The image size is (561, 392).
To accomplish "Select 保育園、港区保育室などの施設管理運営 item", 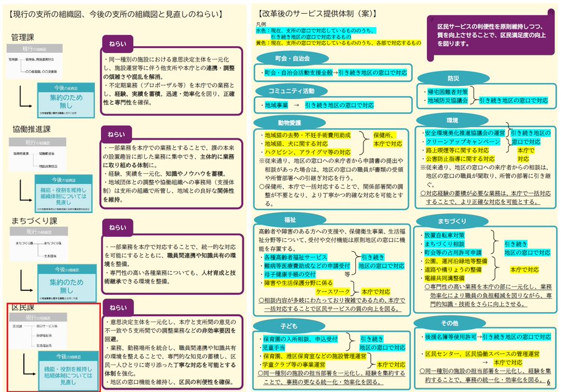I will pos(315,356).
